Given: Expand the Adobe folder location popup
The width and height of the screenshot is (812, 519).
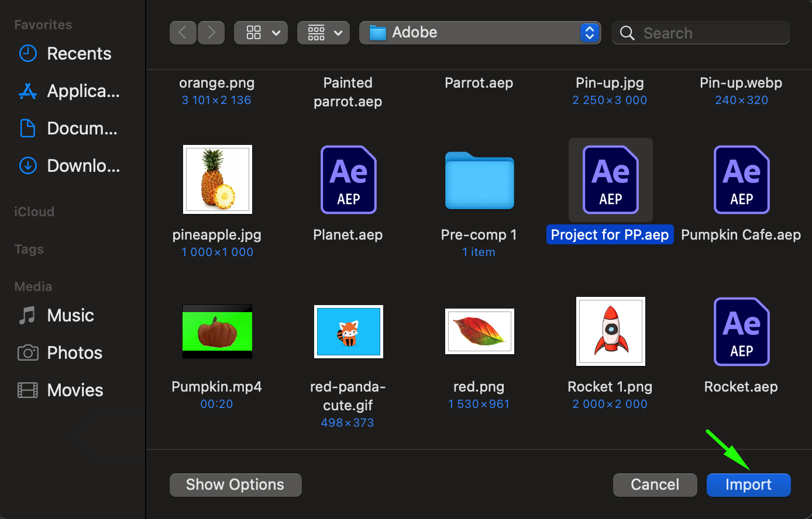Looking at the screenshot, I should tap(589, 33).
